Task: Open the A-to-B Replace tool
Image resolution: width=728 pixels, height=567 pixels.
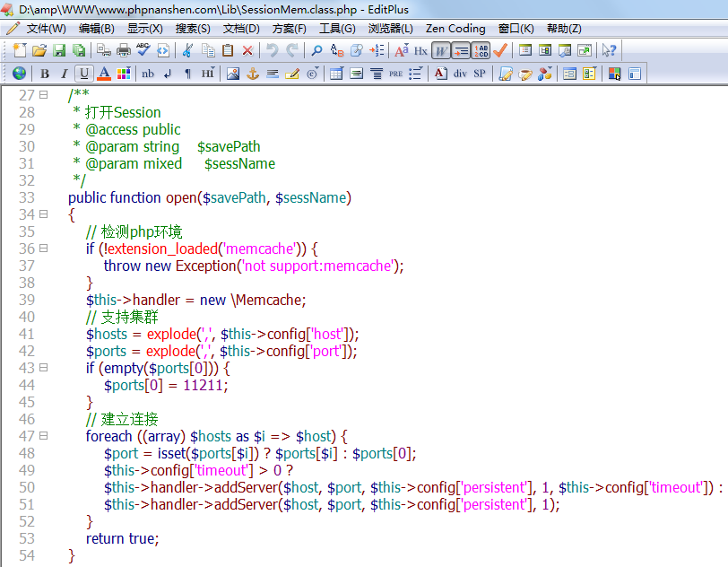Action: pos(336,50)
